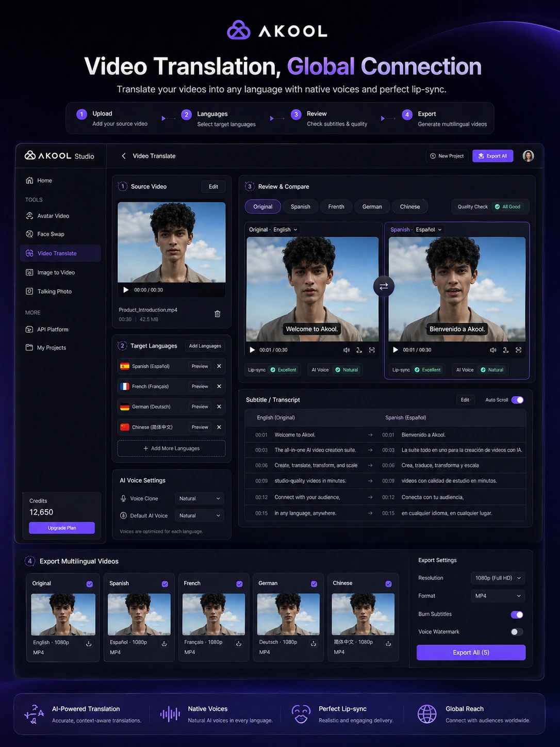Preview the Spanish (Español) translation
This screenshot has height=747, width=560.
200,366
